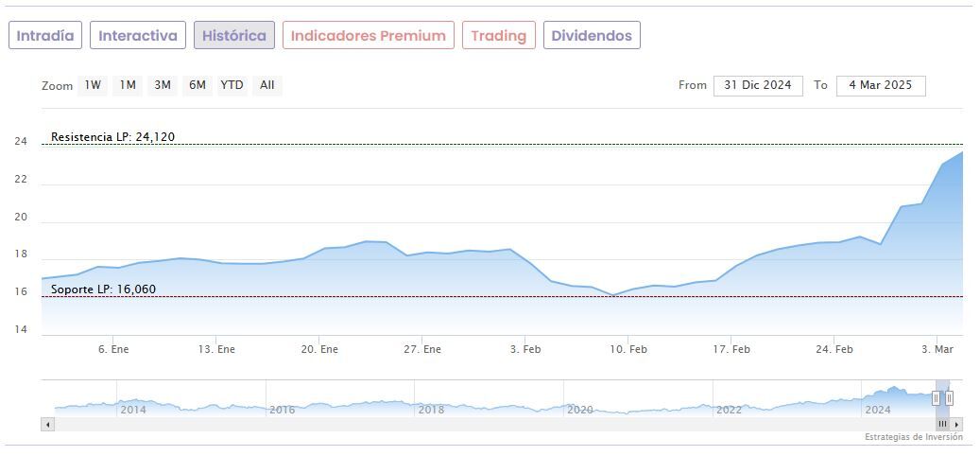The image size is (980, 456).
Task: Set zoom range to 1W
Action: click(x=93, y=85)
